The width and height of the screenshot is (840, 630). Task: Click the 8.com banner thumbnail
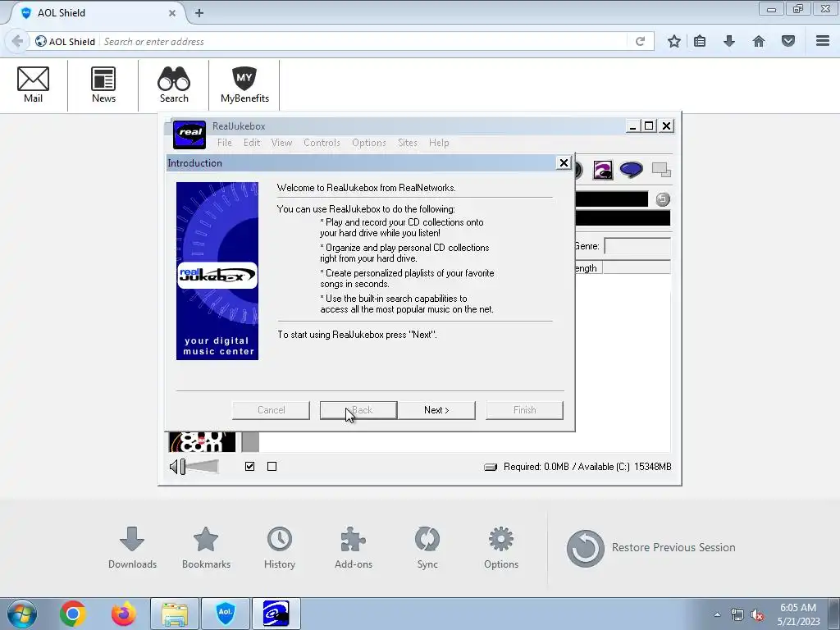(x=202, y=442)
